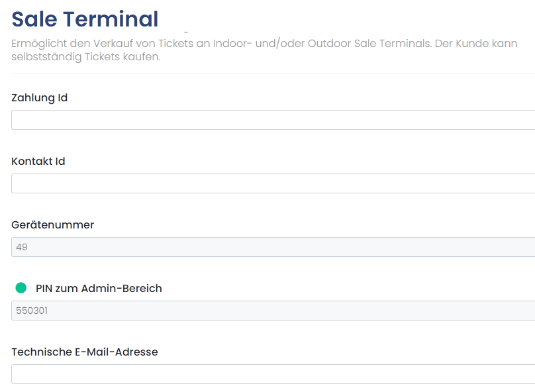535x392 pixels.
Task: Click the description line starting with Ermöglicht
Action: coord(264,44)
